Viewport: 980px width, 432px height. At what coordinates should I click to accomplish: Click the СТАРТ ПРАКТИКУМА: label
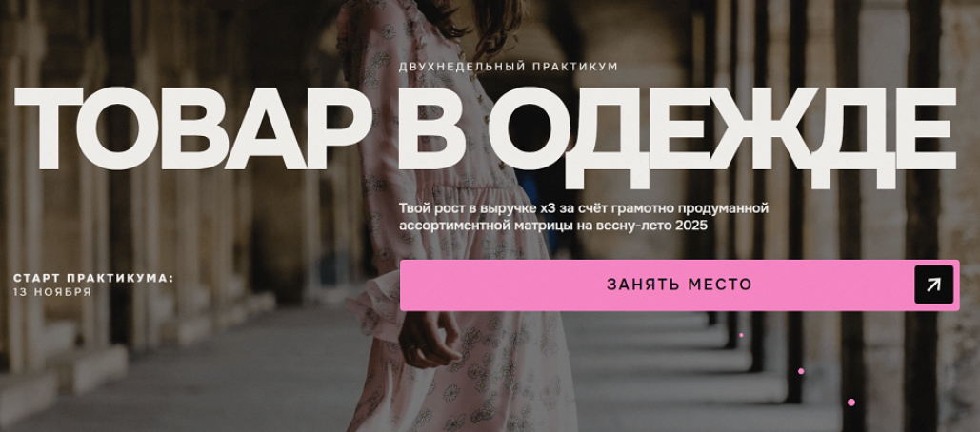[93, 279]
